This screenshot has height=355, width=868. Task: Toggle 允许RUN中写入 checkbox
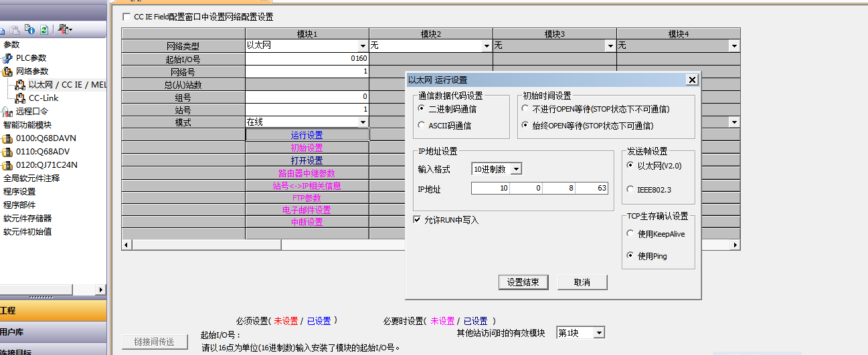417,219
